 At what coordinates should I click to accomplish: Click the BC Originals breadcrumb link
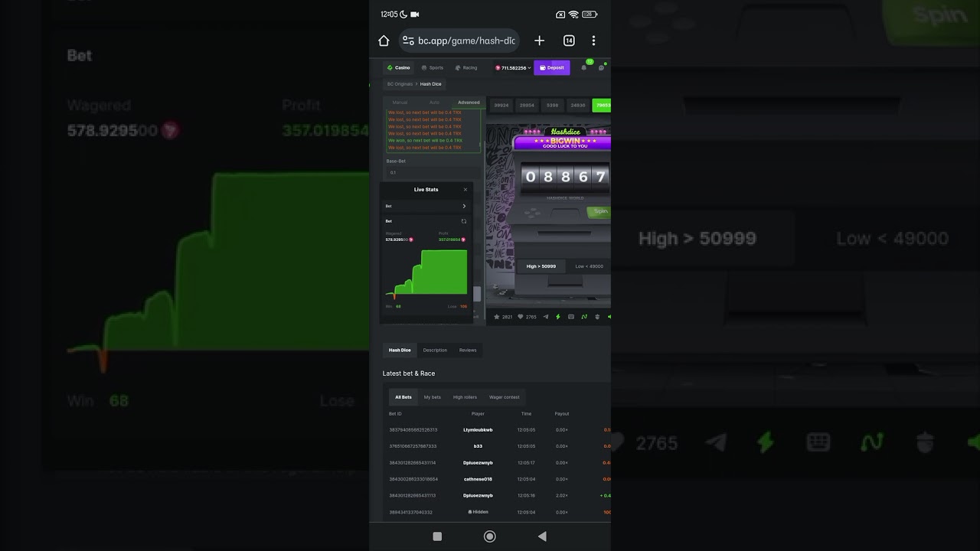[x=400, y=84]
